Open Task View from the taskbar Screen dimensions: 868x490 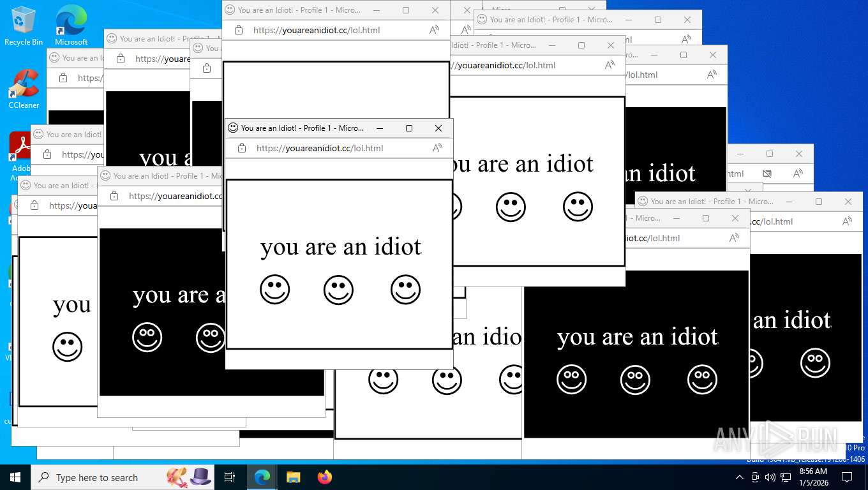tap(230, 477)
